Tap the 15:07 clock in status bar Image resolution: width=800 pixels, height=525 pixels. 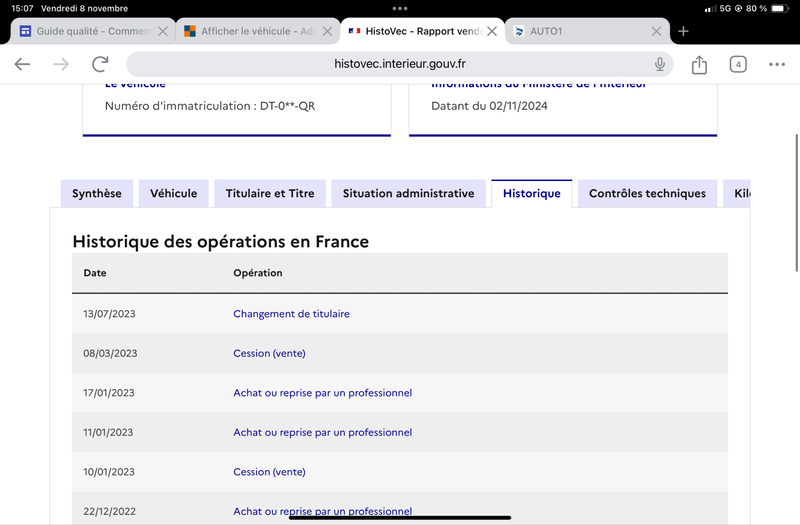tap(22, 8)
